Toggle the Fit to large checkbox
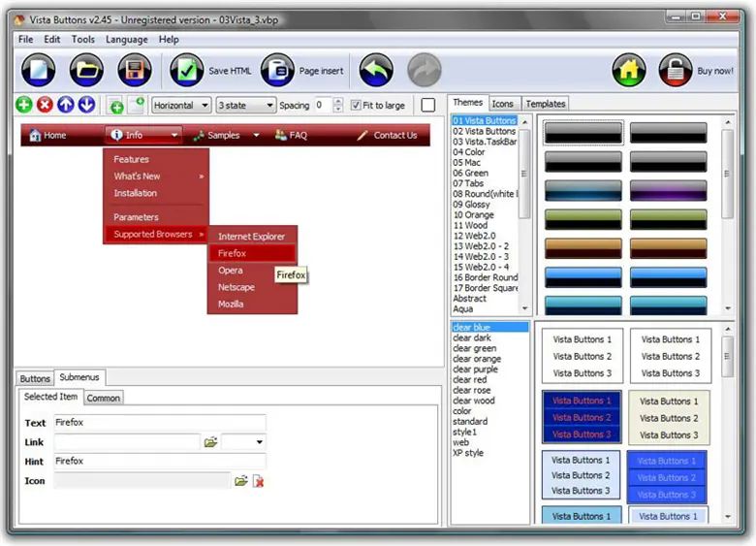 point(356,105)
